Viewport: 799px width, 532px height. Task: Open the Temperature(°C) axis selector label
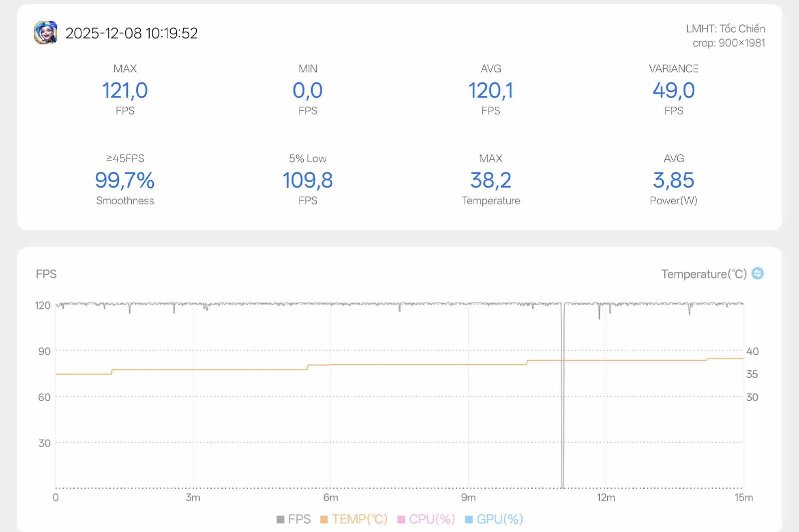click(x=704, y=274)
